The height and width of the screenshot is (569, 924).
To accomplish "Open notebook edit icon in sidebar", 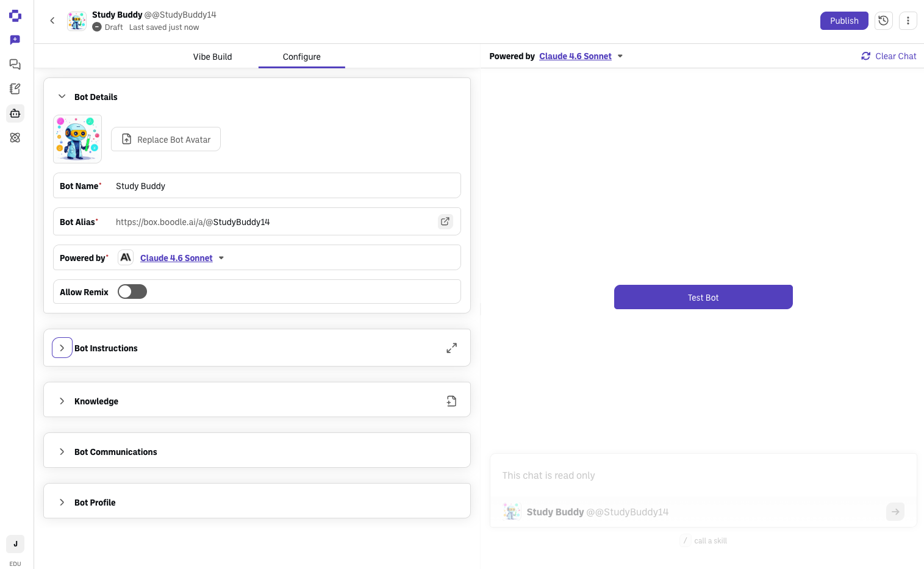I will tap(15, 89).
